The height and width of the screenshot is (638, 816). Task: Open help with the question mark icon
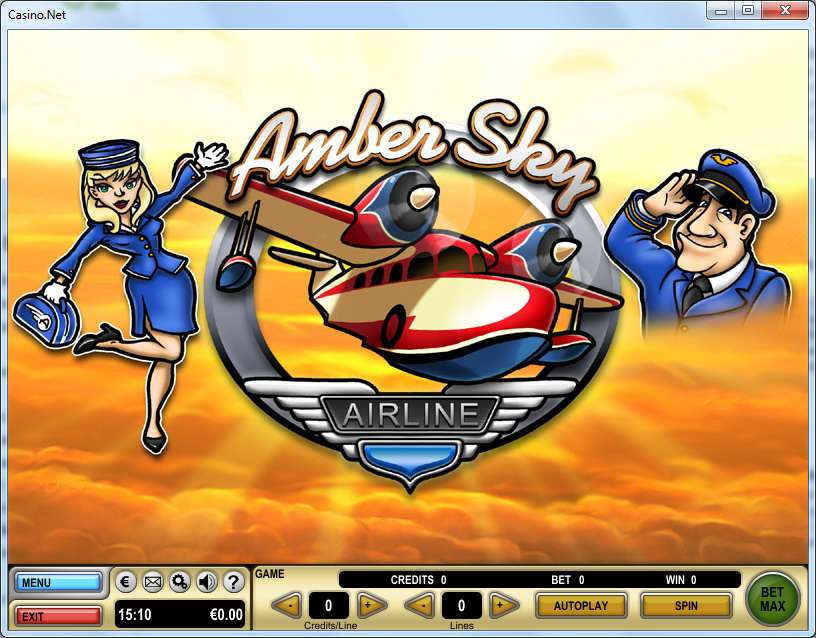click(x=234, y=581)
